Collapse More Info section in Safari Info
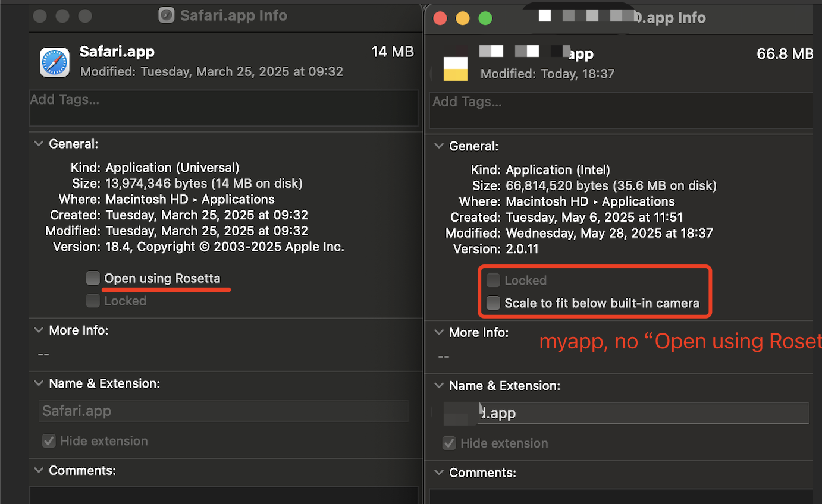This screenshot has width=822, height=504. point(39,330)
